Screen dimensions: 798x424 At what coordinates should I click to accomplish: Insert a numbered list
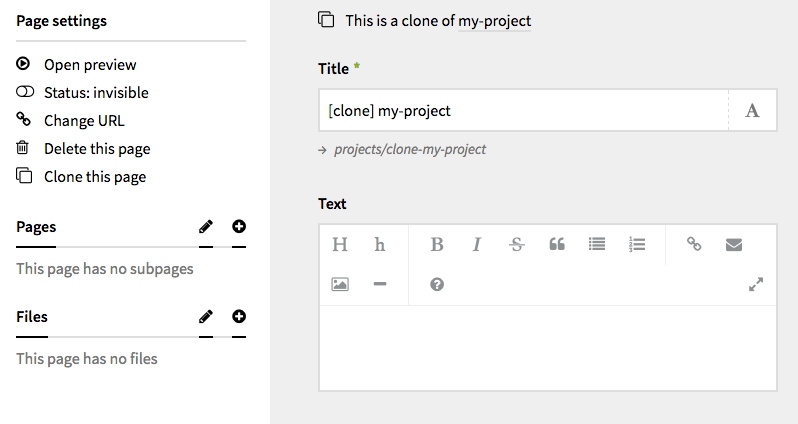pyautogui.click(x=637, y=244)
